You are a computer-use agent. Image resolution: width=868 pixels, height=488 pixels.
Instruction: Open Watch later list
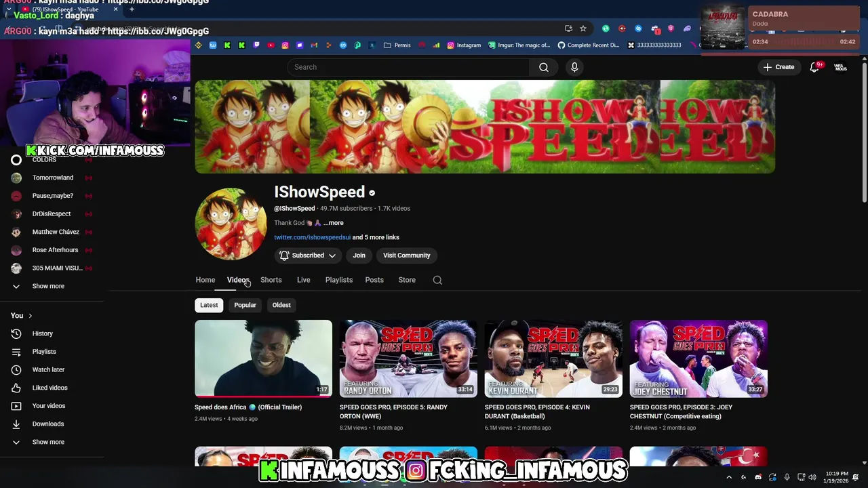click(x=48, y=370)
